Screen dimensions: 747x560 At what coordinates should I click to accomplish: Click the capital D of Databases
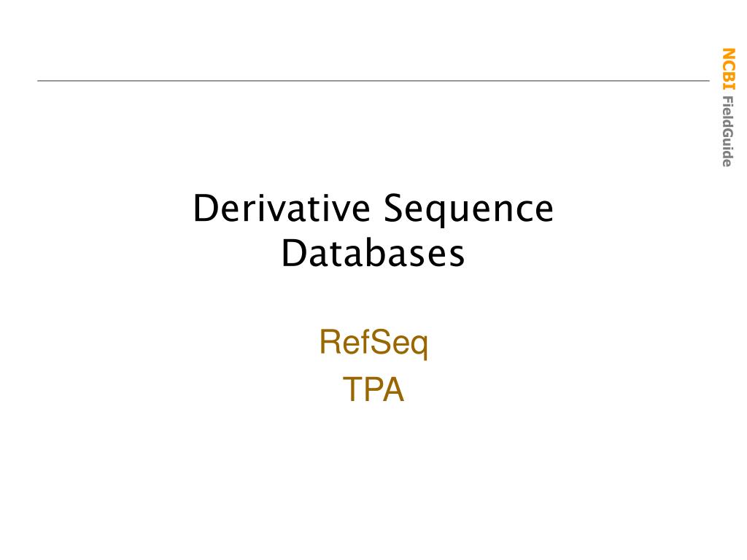[295, 253]
